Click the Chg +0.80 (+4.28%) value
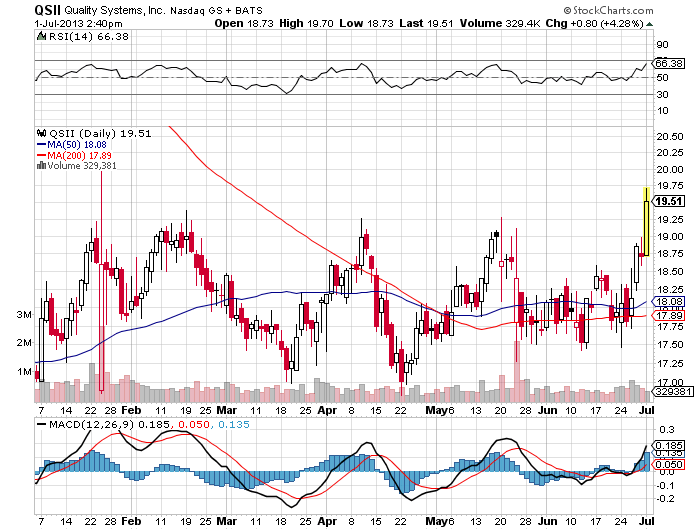Viewport: 700px width, 530px height. pyautogui.click(x=595, y=24)
